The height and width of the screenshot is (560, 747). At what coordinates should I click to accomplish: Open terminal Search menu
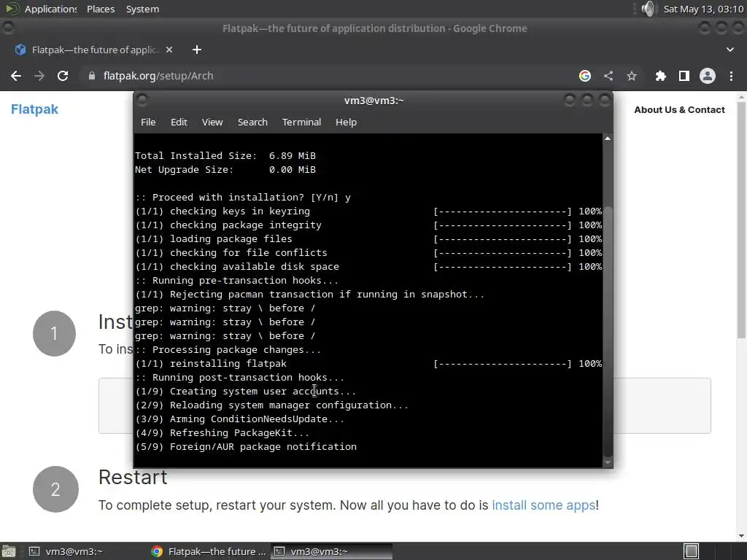(252, 122)
